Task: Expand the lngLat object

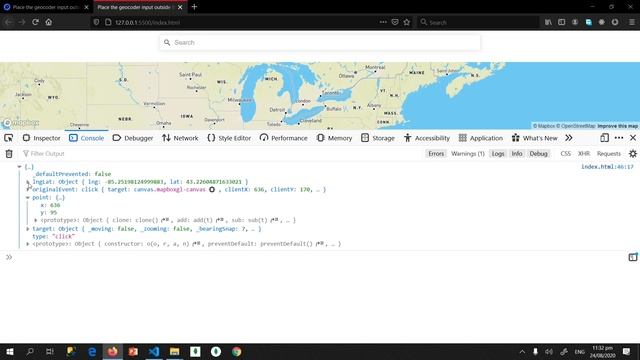Action: tap(28, 182)
